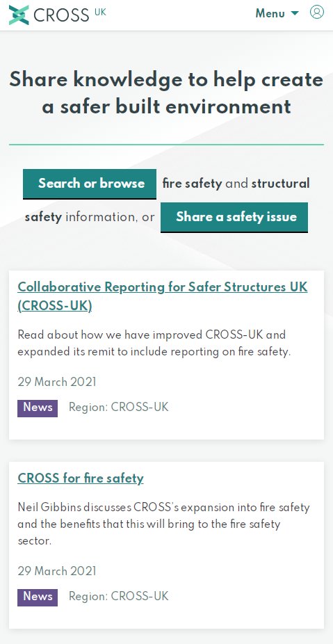
Task: Click the second card's 29 March 2021 date
Action: tap(57, 571)
